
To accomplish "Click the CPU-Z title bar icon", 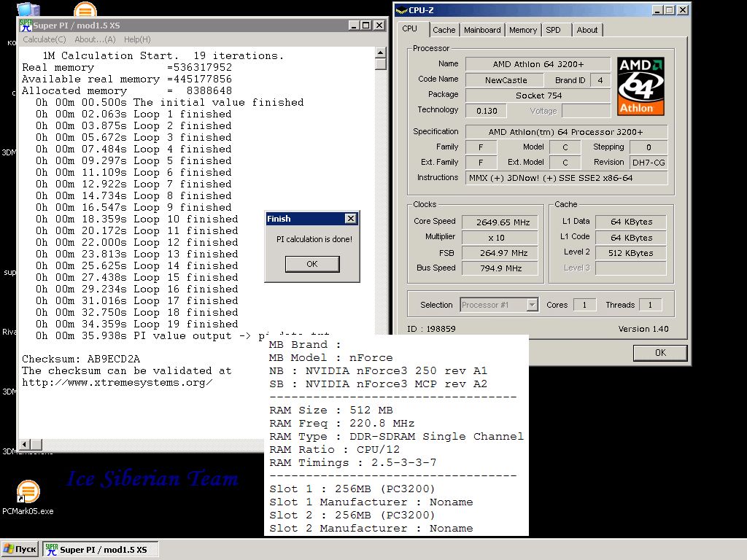I will coord(402,10).
